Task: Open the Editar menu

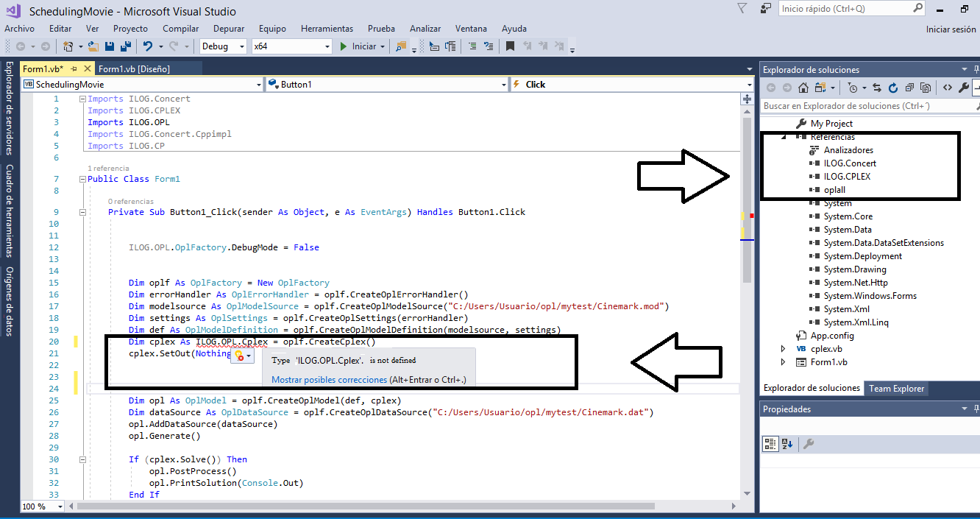Action: tap(60, 29)
